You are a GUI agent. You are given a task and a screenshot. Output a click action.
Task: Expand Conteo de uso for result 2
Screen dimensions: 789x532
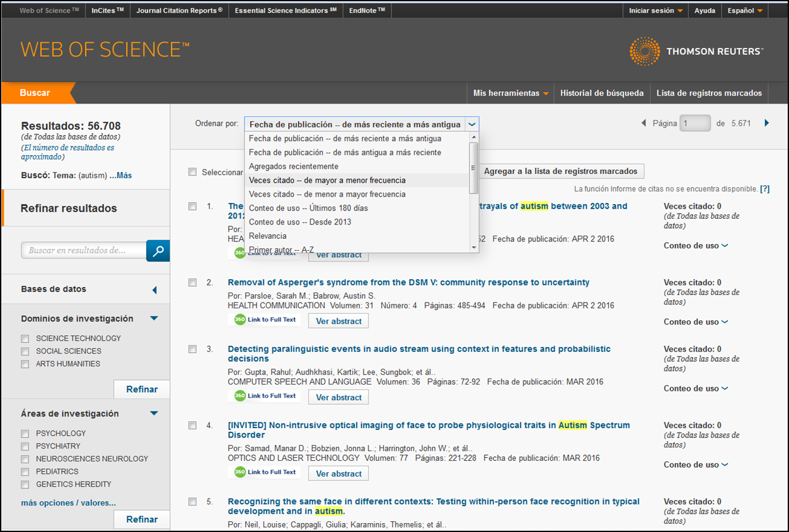click(x=696, y=322)
